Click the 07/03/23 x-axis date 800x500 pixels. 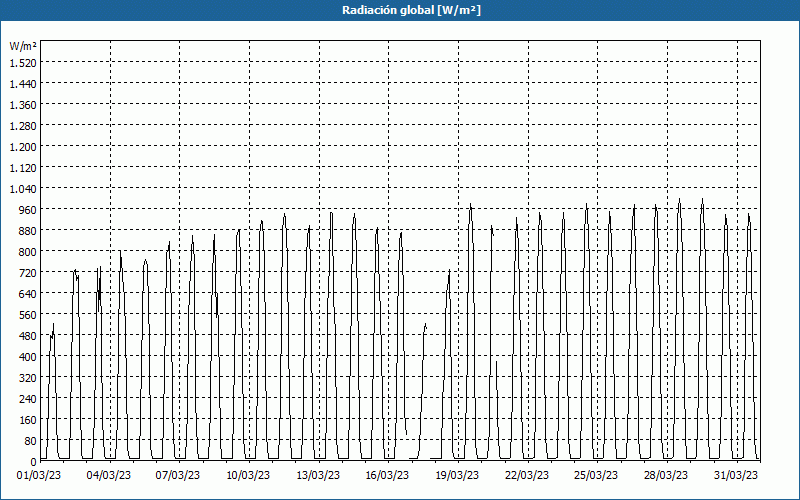(x=179, y=475)
